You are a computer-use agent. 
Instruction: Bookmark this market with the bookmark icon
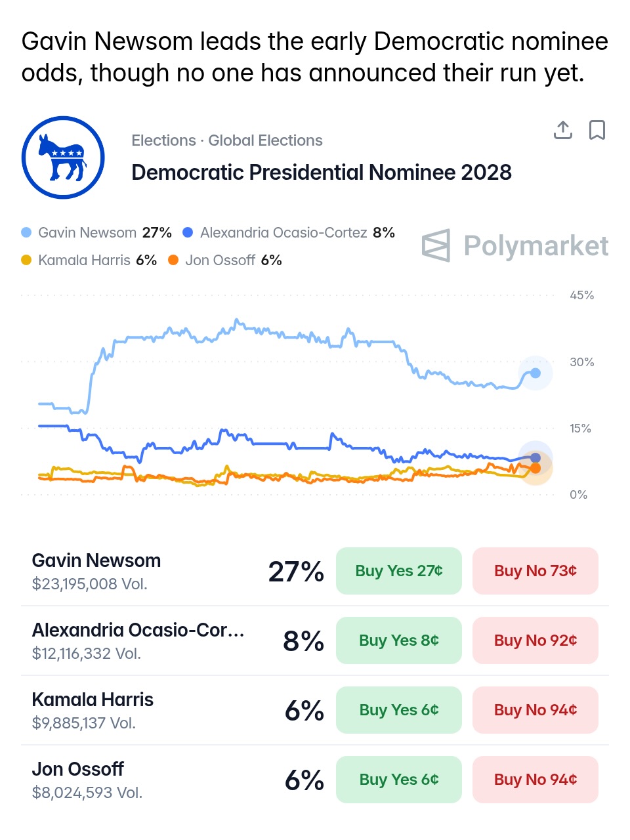click(597, 131)
